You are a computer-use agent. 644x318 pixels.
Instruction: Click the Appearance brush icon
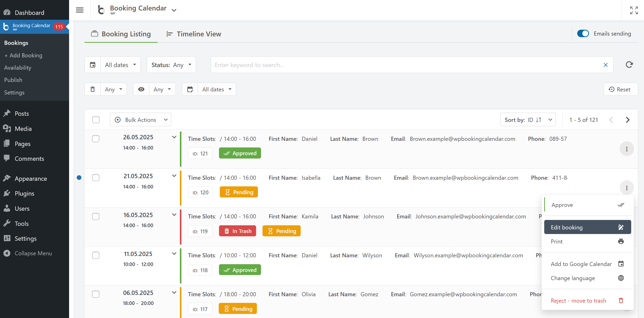click(7, 178)
